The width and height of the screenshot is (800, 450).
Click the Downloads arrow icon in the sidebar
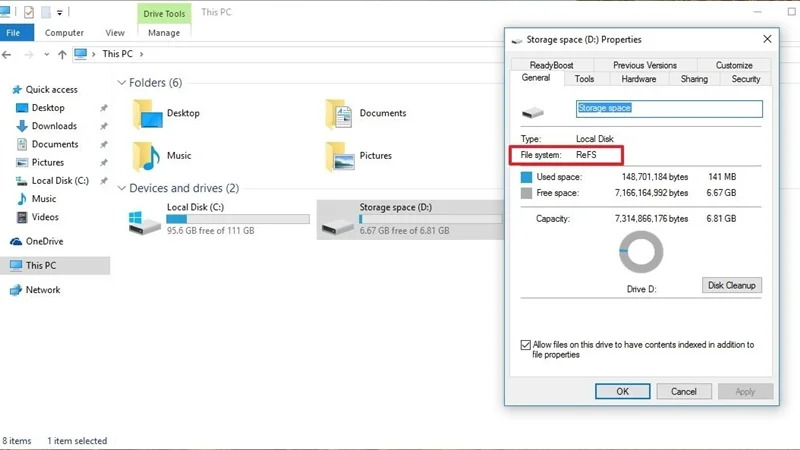(x=21, y=126)
